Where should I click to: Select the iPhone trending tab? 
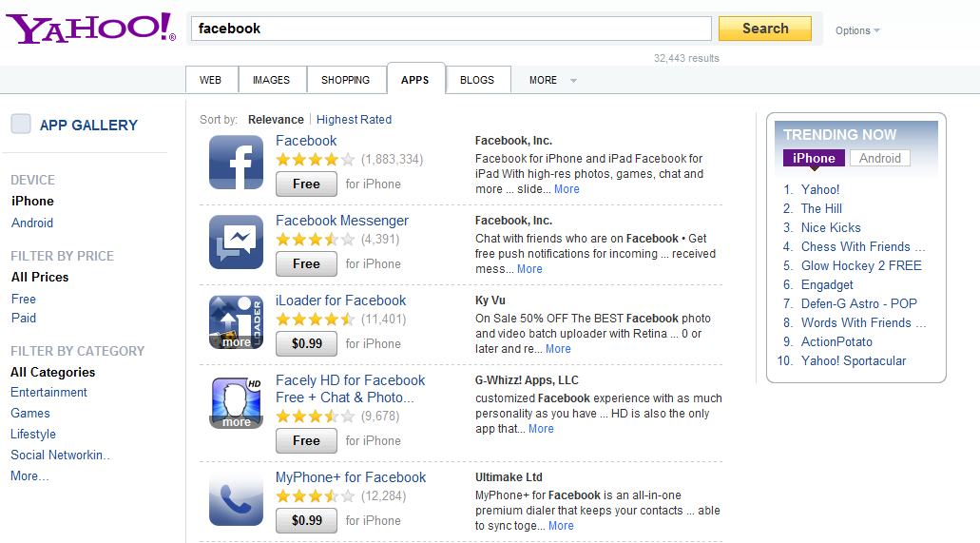pos(814,158)
